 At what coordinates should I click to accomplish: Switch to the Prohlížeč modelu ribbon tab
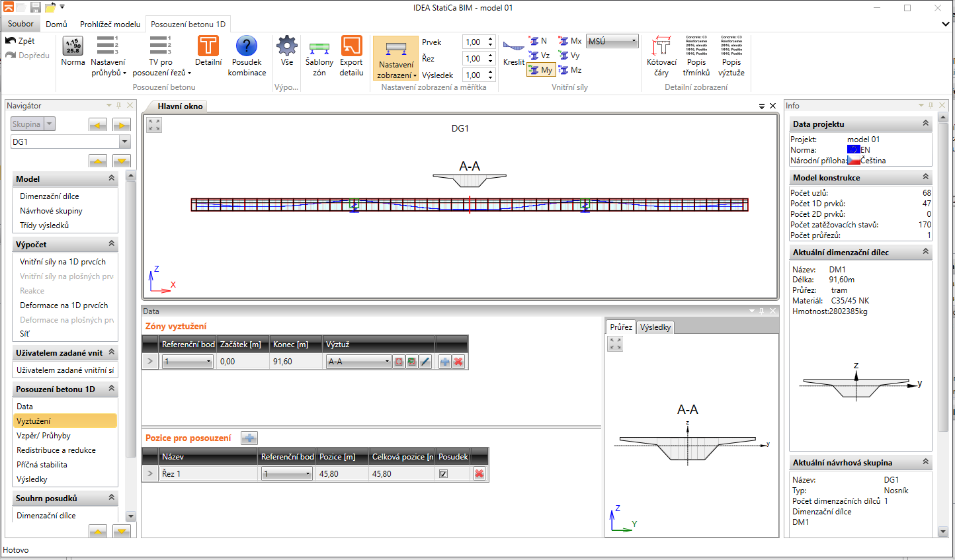110,24
